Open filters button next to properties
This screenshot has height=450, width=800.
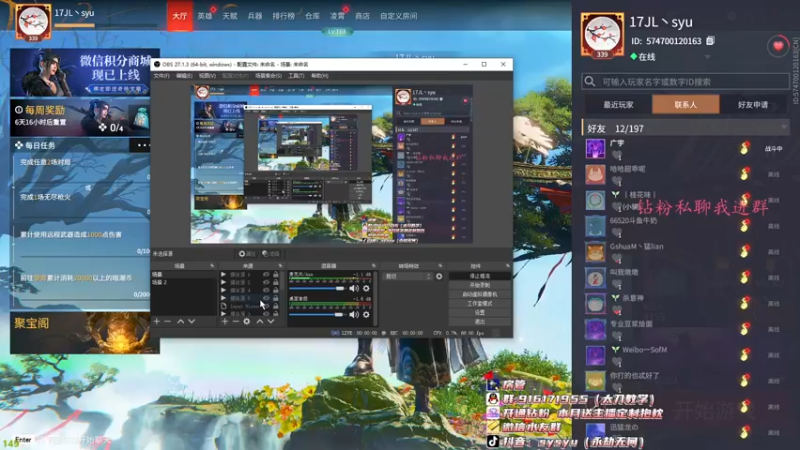[x=270, y=254]
